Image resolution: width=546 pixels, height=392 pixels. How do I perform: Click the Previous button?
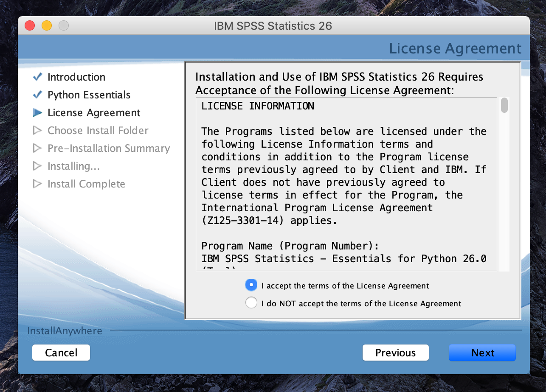click(395, 353)
